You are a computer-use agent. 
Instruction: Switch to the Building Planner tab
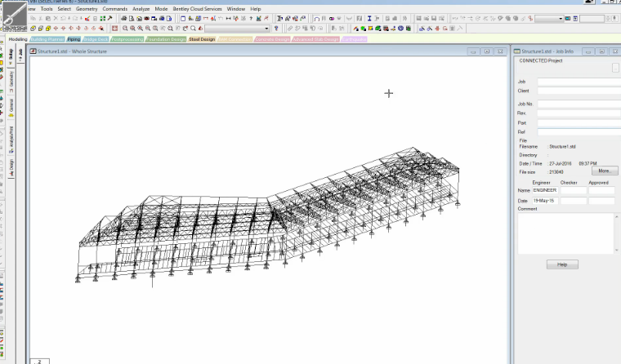(47, 39)
